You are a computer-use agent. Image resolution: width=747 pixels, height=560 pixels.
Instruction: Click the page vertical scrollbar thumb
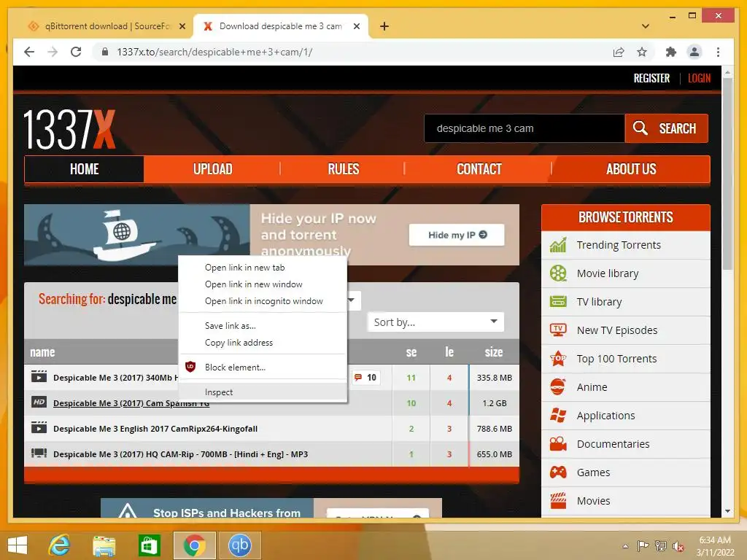(x=727, y=174)
